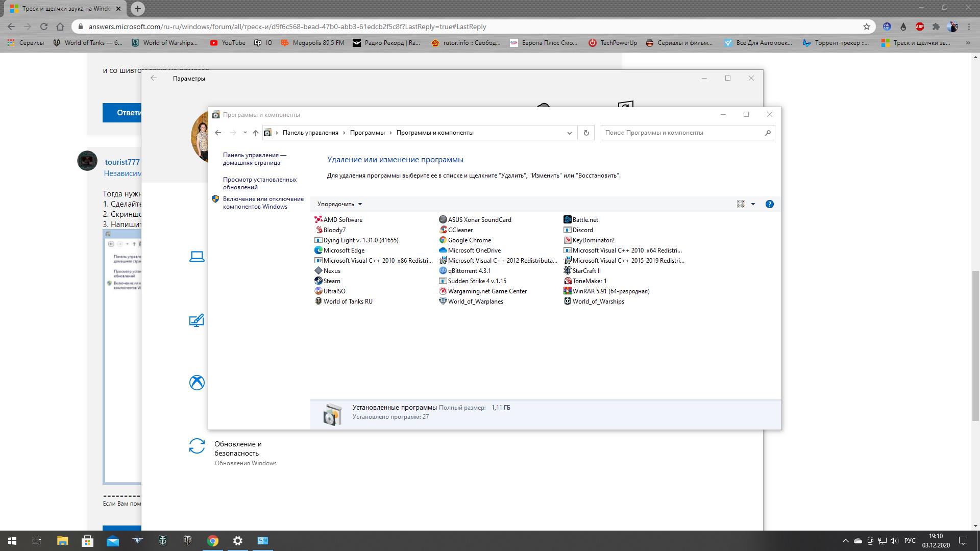Click the Battle.net icon in list
This screenshot has height=551, width=980.
pyautogui.click(x=568, y=219)
